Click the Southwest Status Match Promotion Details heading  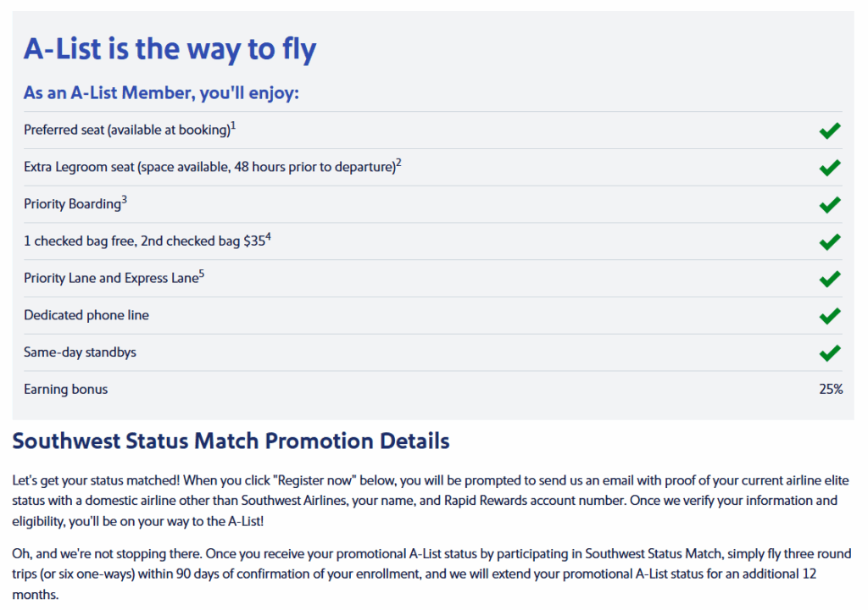click(x=231, y=441)
